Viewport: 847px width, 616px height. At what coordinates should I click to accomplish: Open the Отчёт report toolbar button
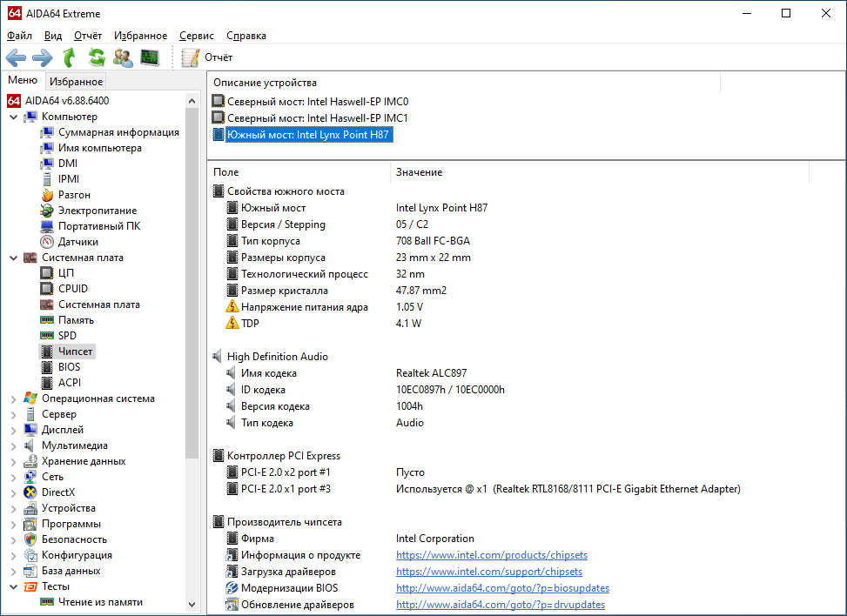point(207,57)
